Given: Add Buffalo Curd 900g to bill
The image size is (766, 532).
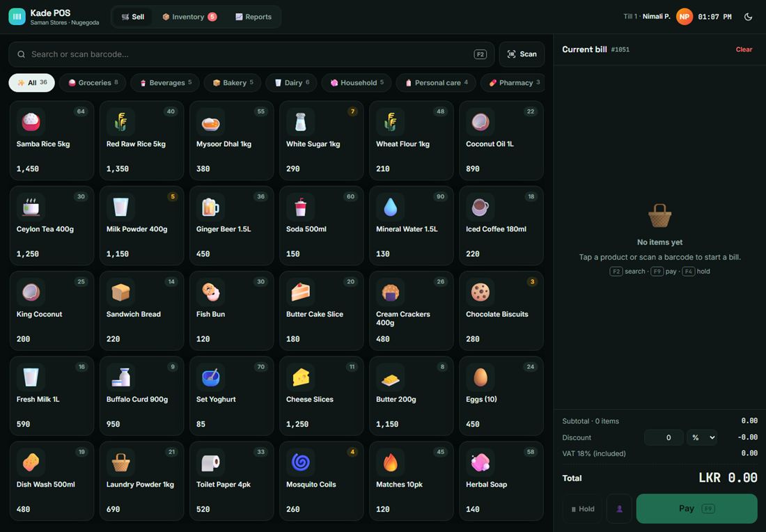Looking at the screenshot, I should [x=141, y=396].
